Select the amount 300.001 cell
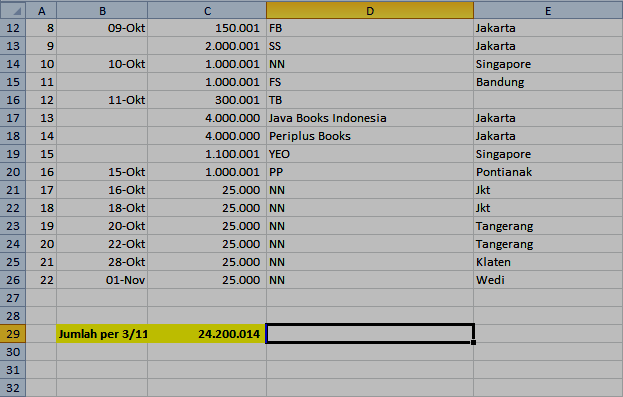The image size is (623, 397). (x=207, y=100)
